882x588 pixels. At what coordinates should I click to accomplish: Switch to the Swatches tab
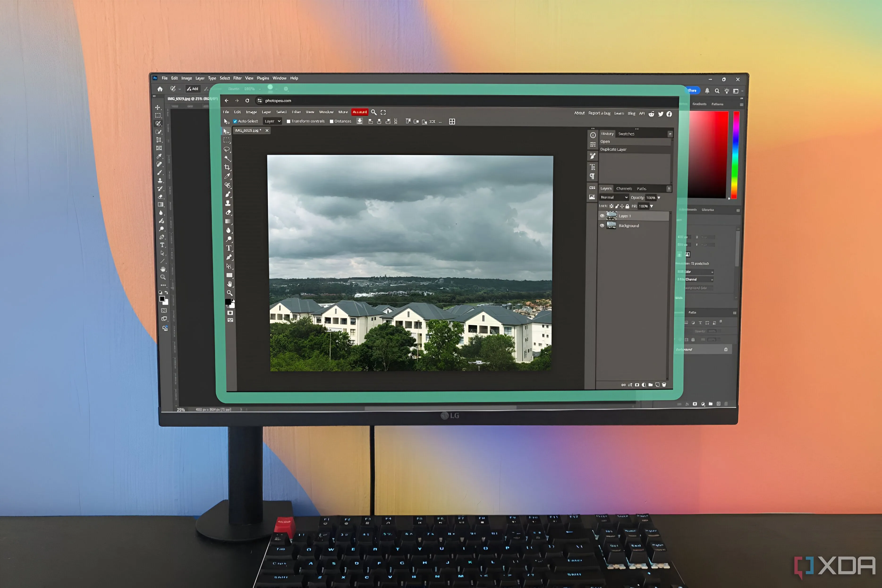(626, 134)
